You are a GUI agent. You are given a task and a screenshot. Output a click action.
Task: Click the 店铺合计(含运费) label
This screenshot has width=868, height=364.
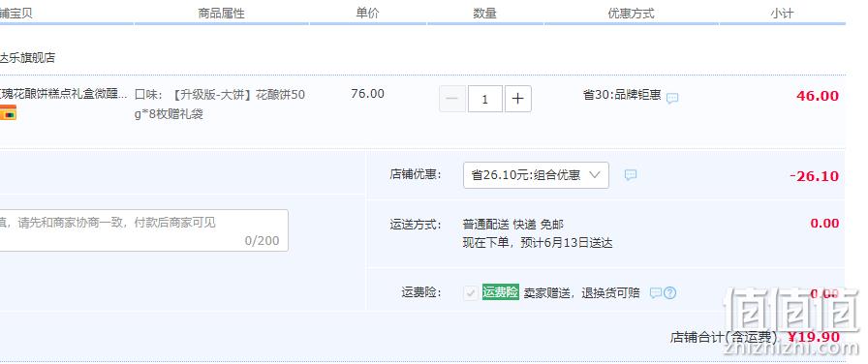tap(724, 337)
